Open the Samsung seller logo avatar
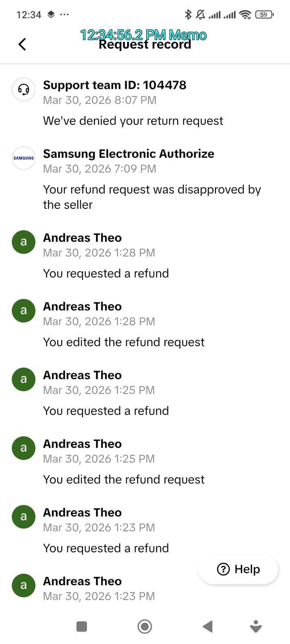The width and height of the screenshot is (290, 644). 24,158
